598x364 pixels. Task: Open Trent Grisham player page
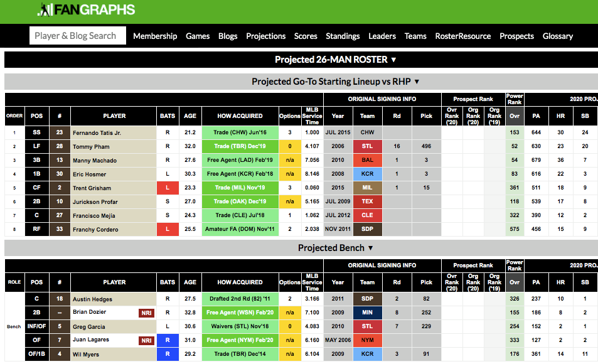click(x=92, y=188)
